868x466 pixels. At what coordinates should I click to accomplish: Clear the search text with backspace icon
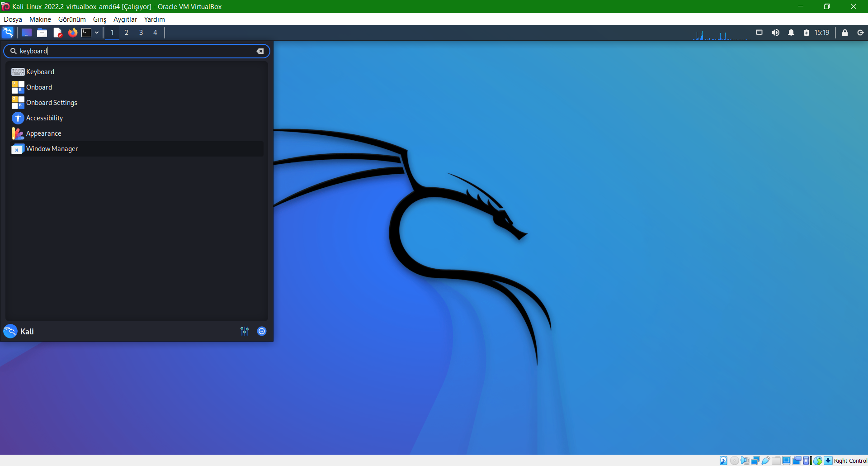tap(260, 51)
